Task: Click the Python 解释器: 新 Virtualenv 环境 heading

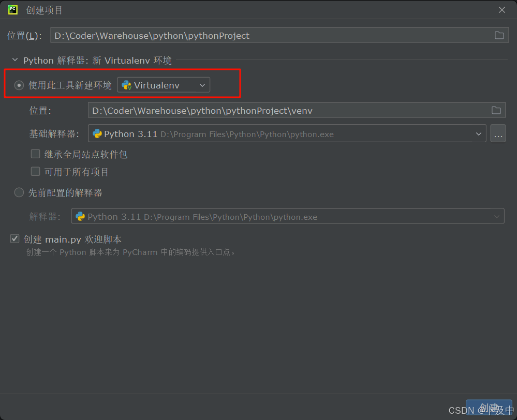Action: 97,61
